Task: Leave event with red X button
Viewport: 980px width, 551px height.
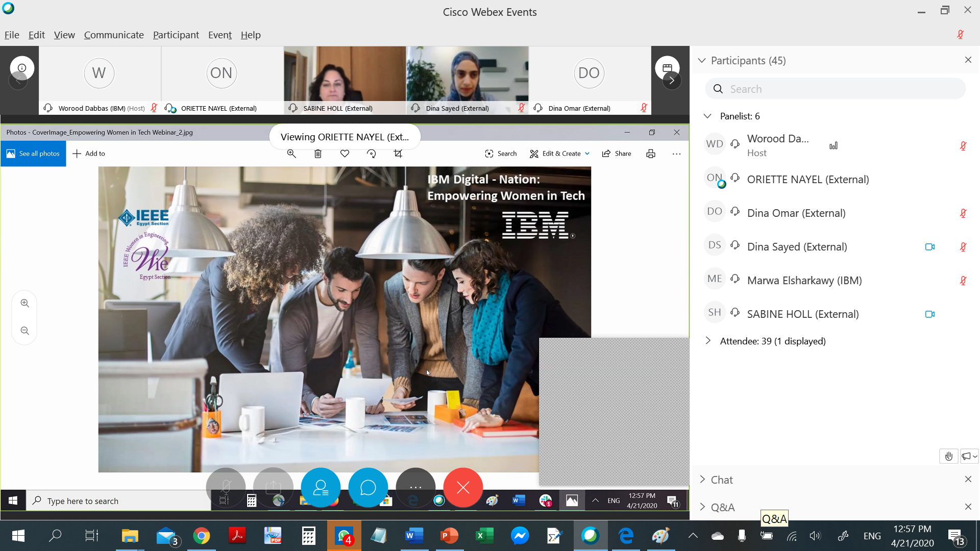Action: pyautogui.click(x=463, y=488)
